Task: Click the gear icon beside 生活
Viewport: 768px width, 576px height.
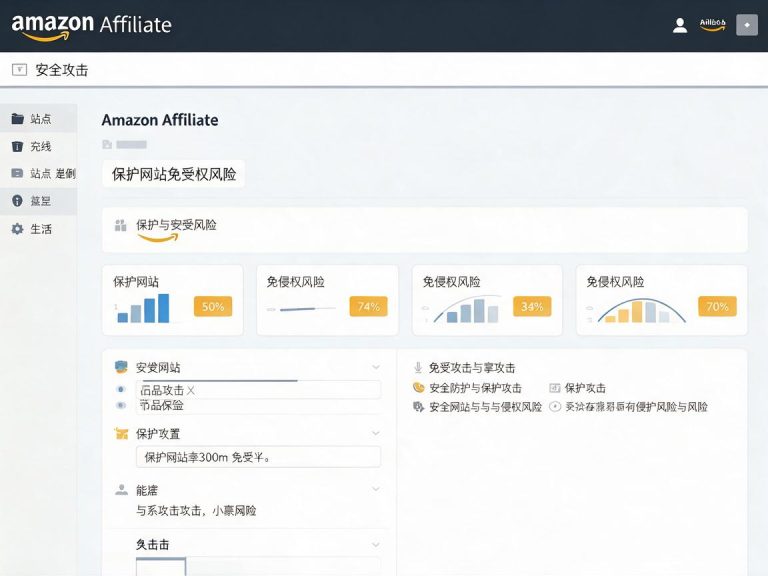Action: pos(17,229)
